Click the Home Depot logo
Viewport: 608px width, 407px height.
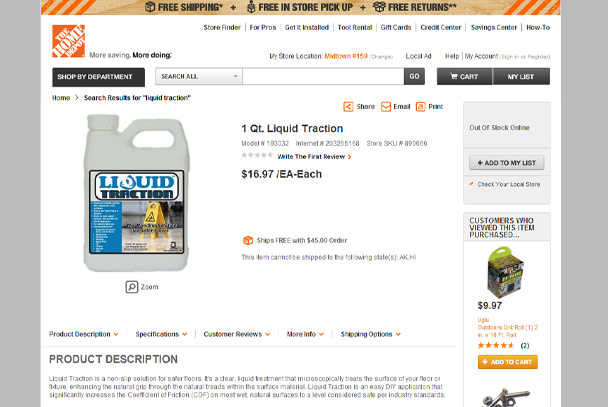pyautogui.click(x=69, y=41)
